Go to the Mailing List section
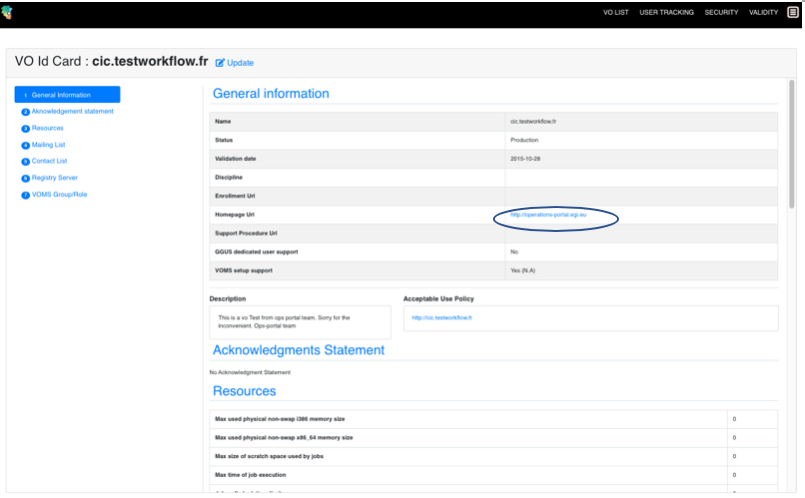805x498 pixels. [48, 145]
